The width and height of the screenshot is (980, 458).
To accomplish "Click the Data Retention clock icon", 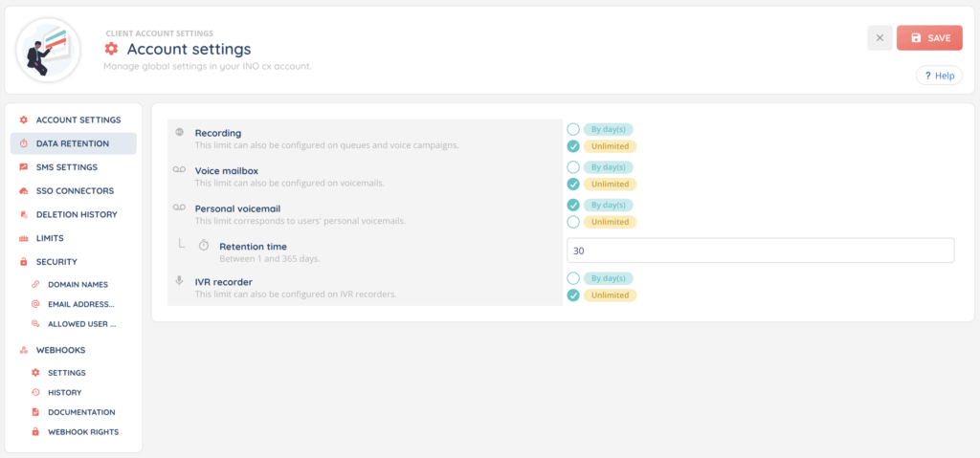I will 24,143.
